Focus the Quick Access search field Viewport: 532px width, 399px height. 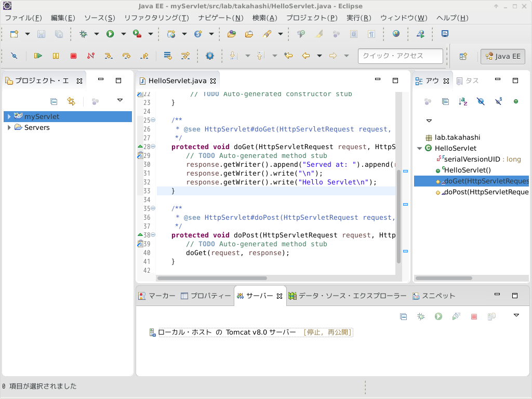coord(401,56)
